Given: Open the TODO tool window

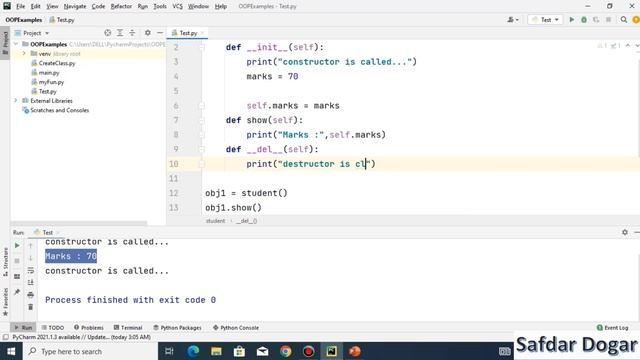Looking at the screenshot, I should point(53,327).
